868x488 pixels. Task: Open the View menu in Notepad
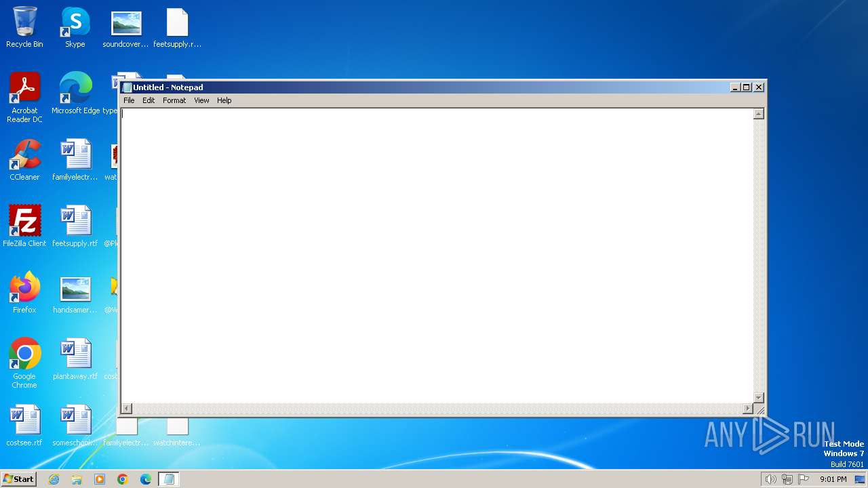[201, 100]
